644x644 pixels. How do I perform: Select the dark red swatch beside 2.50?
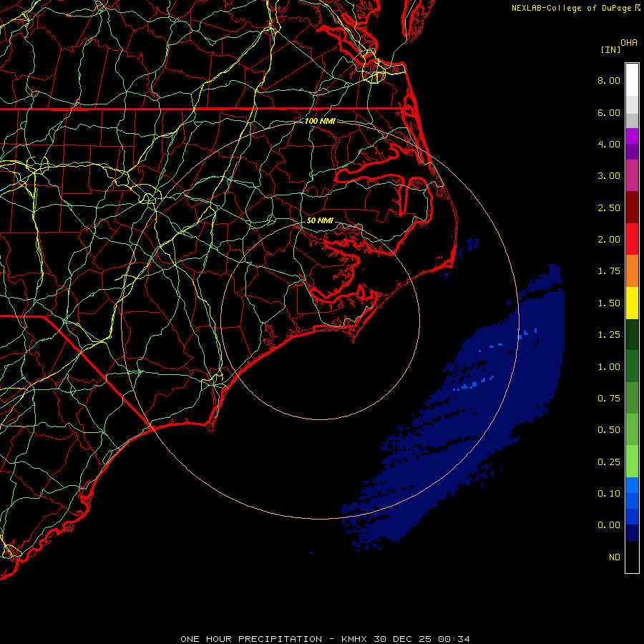632,208
